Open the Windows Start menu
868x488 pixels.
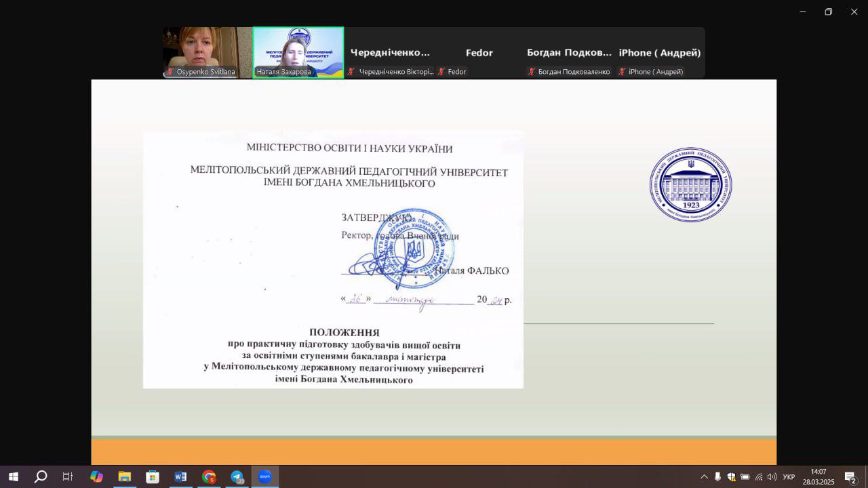pyautogui.click(x=13, y=476)
